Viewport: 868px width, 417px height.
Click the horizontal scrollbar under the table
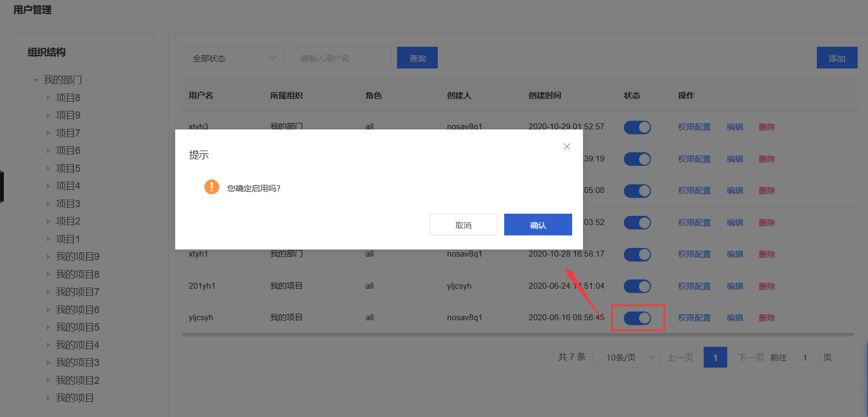517,334
